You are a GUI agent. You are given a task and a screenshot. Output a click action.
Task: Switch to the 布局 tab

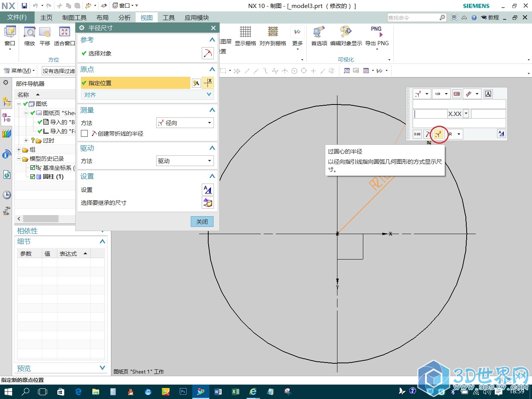[103, 17]
